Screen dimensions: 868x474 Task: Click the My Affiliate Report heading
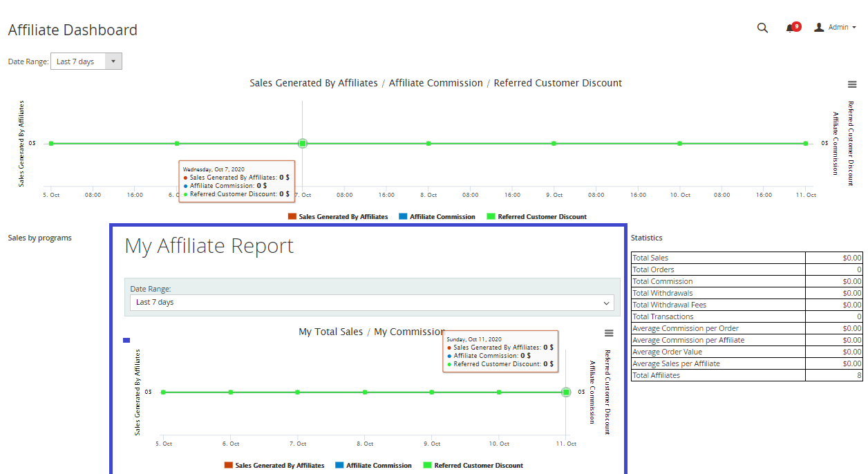tap(209, 246)
